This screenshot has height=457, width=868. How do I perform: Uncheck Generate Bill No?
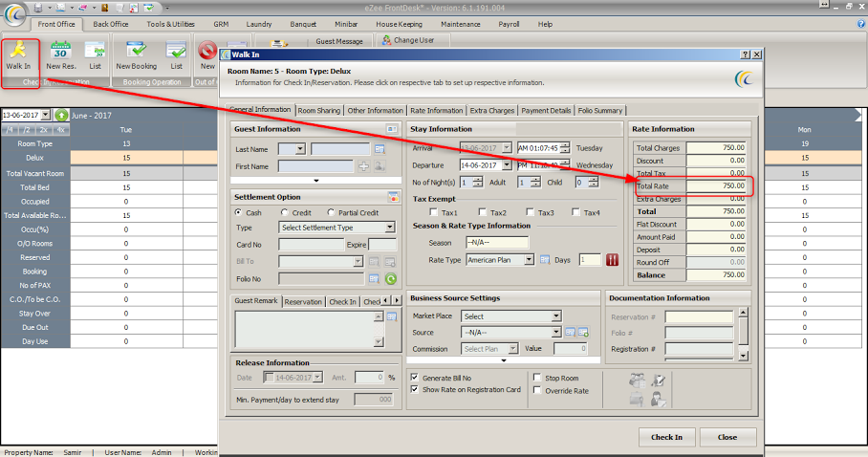[x=415, y=378]
